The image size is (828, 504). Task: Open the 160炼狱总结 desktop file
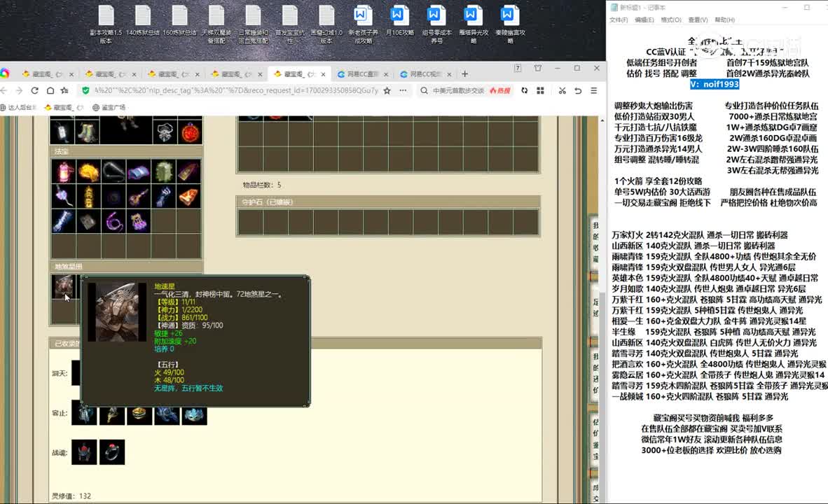pyautogui.click(x=179, y=21)
